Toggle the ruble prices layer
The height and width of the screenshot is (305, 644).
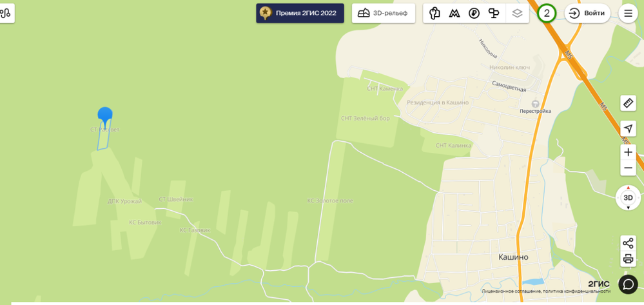(474, 13)
